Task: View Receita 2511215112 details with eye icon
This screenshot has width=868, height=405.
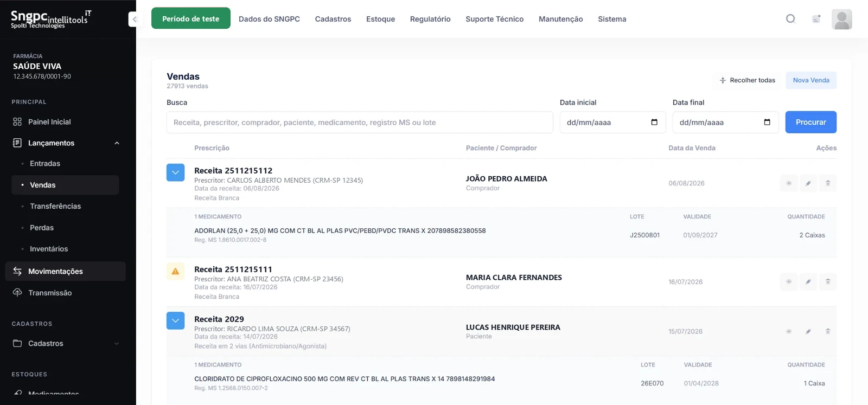Action: (x=789, y=183)
